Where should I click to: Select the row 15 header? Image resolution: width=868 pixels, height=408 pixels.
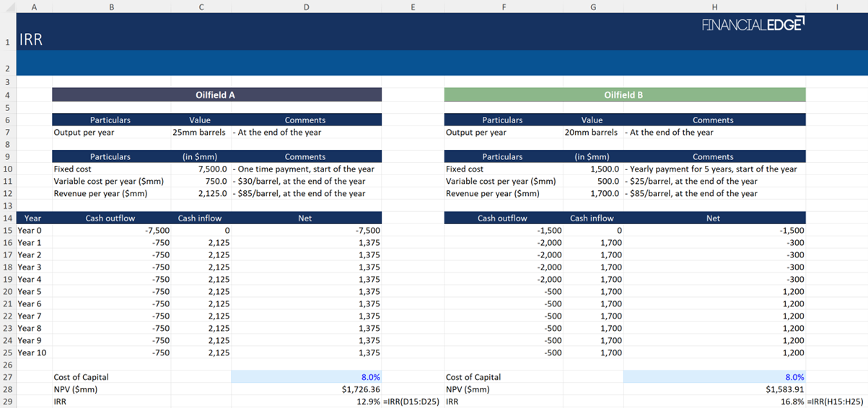pos(8,231)
